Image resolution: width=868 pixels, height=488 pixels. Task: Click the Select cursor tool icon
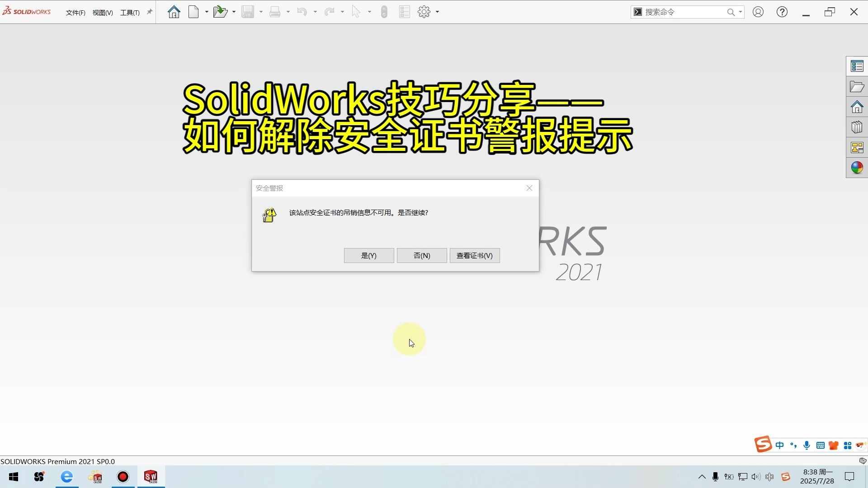click(x=356, y=12)
